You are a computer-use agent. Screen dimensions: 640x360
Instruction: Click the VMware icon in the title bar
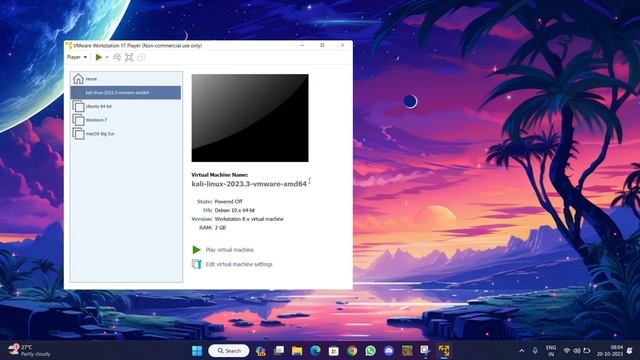coord(69,45)
